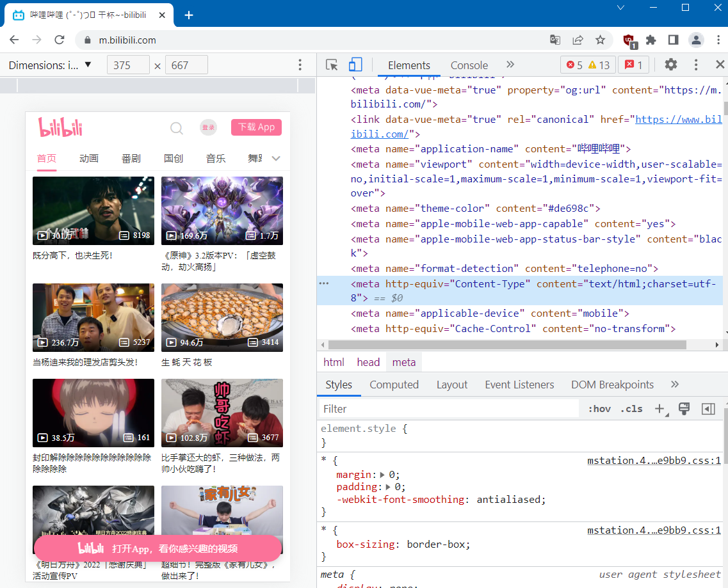Reload the page with the refresh icon
Viewport: 728px width, 588px height.
tap(60, 40)
